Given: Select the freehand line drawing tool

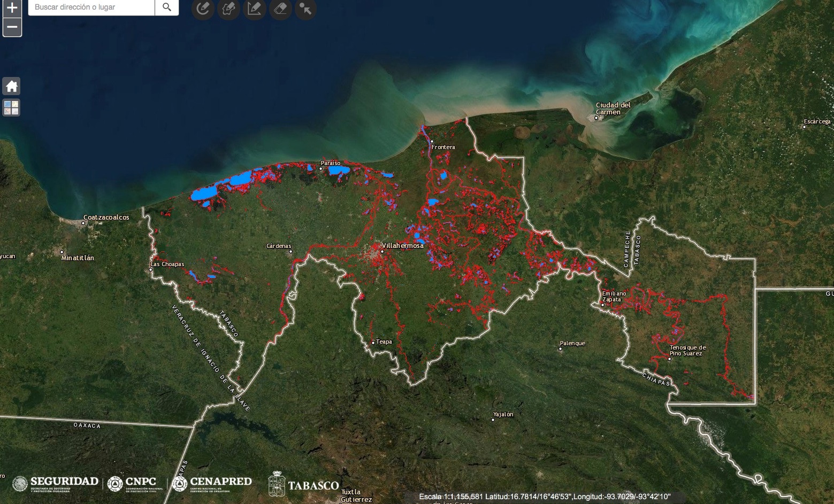Looking at the screenshot, I should click(203, 9).
